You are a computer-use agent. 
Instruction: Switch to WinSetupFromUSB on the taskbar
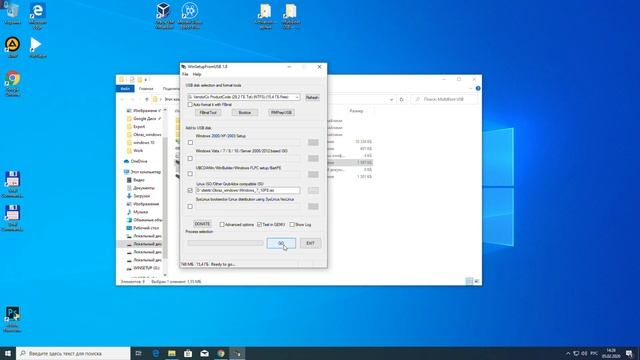click(x=237, y=353)
